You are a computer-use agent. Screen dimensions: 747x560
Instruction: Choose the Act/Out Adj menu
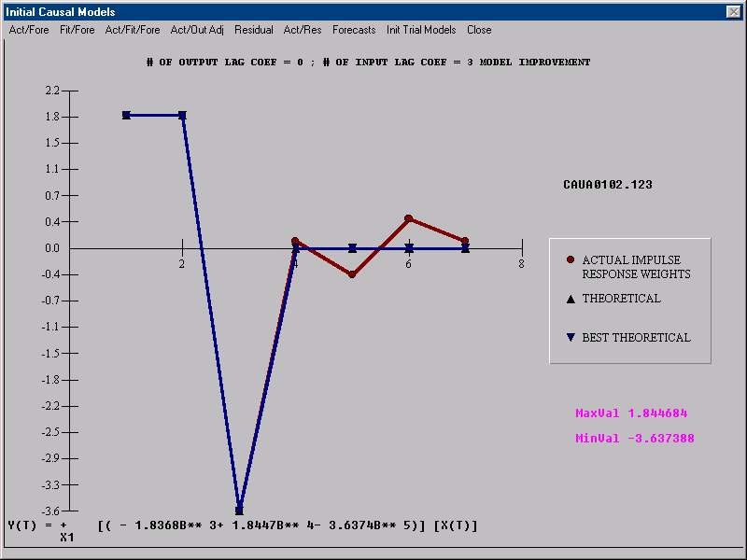(197, 30)
